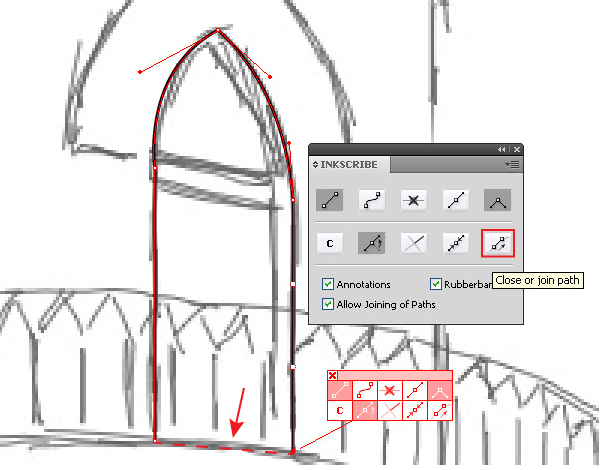Click close or join path in red palette
Image resolution: width=600 pixels, height=470 pixels.
pyautogui.click(x=440, y=411)
